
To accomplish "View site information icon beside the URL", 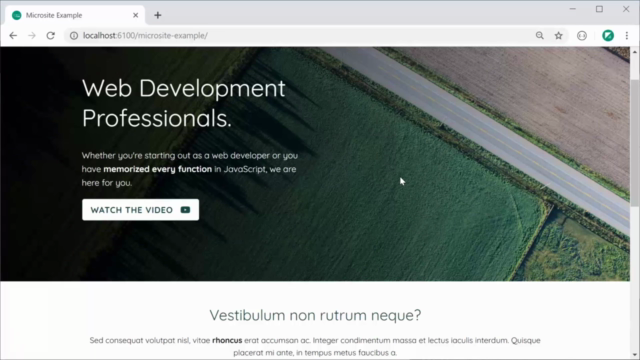I will pos(74,36).
